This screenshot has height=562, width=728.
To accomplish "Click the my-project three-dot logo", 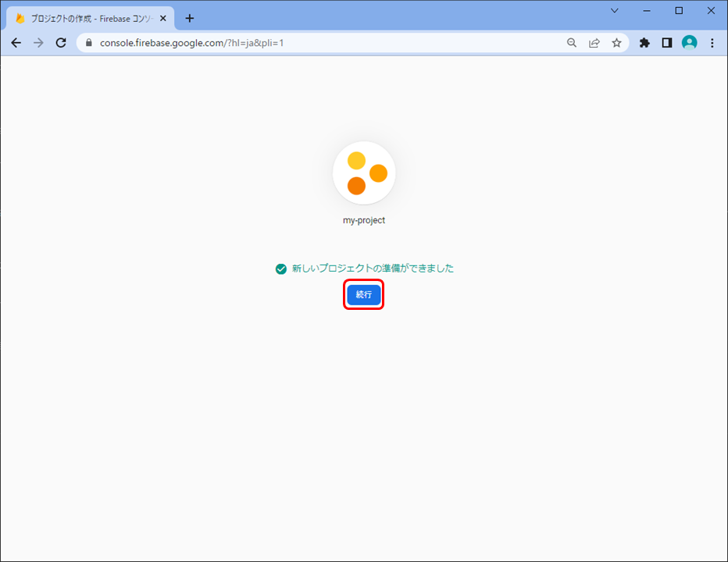I will 364,173.
